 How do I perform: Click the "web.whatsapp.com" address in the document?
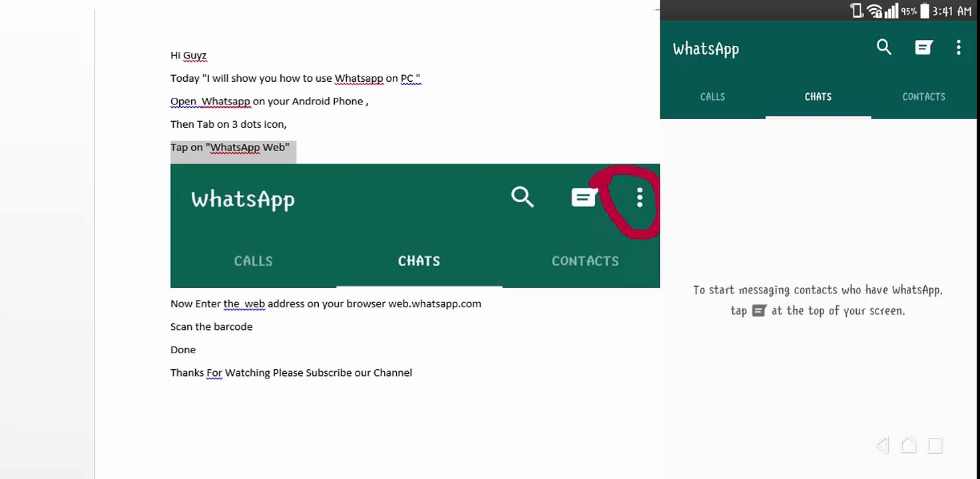[x=435, y=303]
